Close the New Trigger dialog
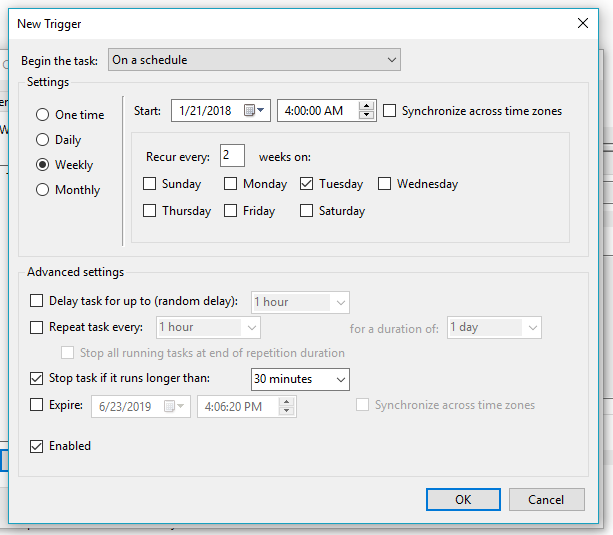 coord(583,22)
